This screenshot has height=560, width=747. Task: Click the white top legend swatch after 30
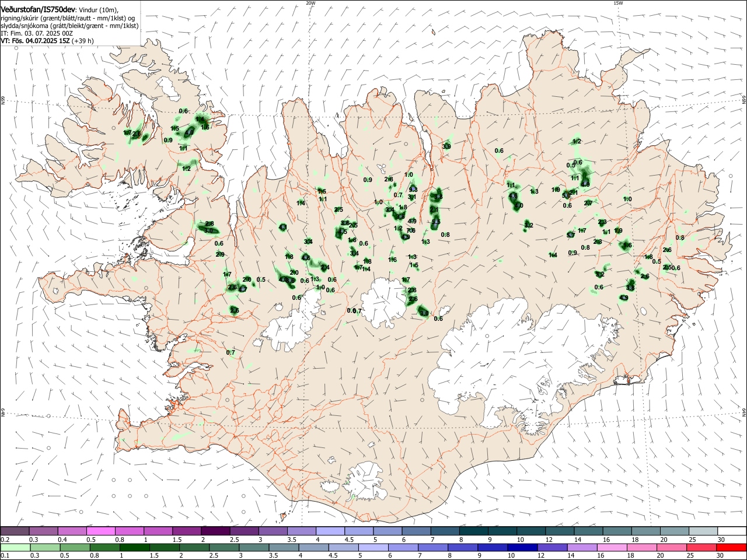[x=731, y=531]
